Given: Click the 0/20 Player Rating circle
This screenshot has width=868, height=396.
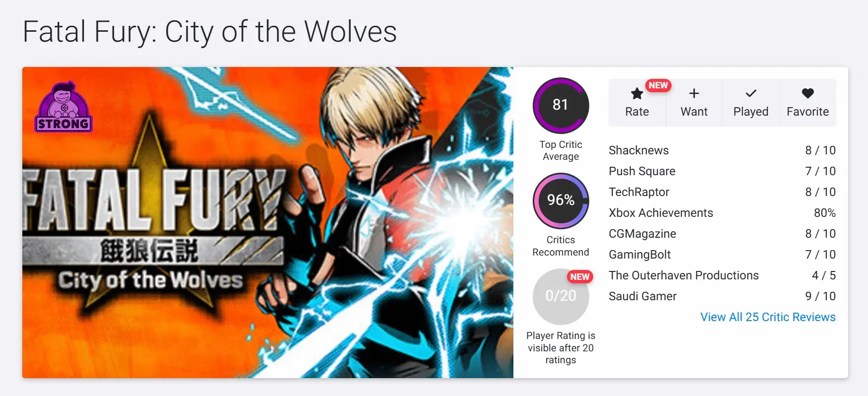Looking at the screenshot, I should click(560, 296).
